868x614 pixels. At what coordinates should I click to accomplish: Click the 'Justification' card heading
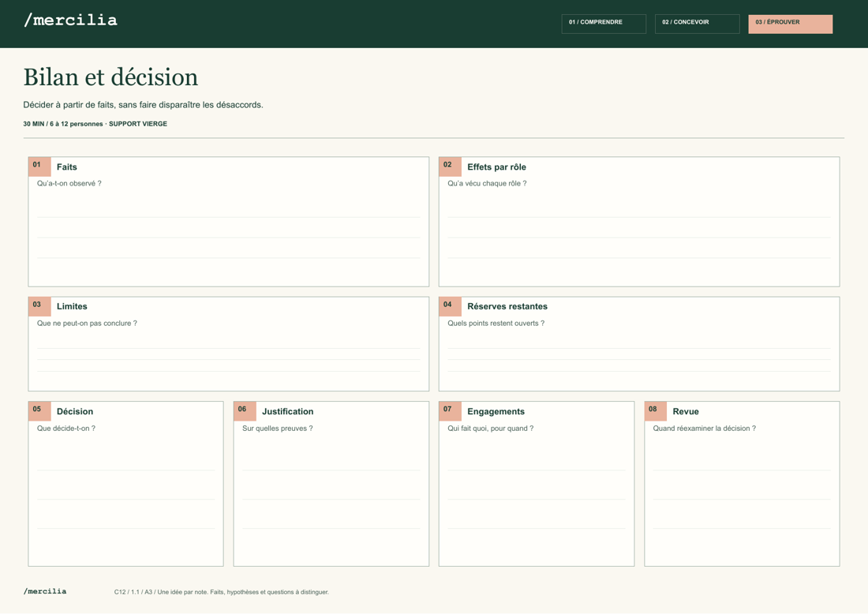coord(288,412)
